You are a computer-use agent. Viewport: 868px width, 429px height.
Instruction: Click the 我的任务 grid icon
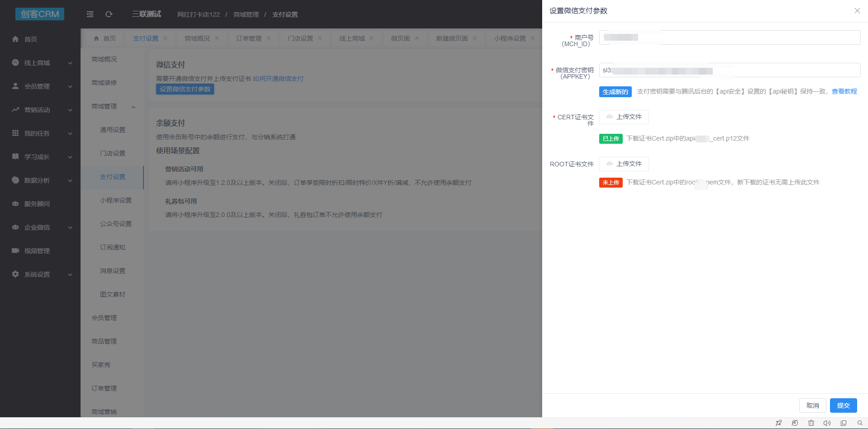point(15,133)
